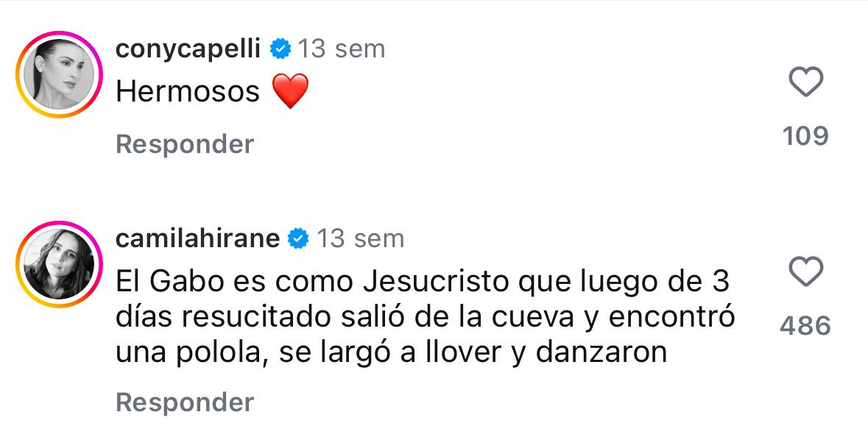This screenshot has height=437, width=868.
Task: Click the 13 sem timestamp beside conycapelli
Action: (x=342, y=49)
